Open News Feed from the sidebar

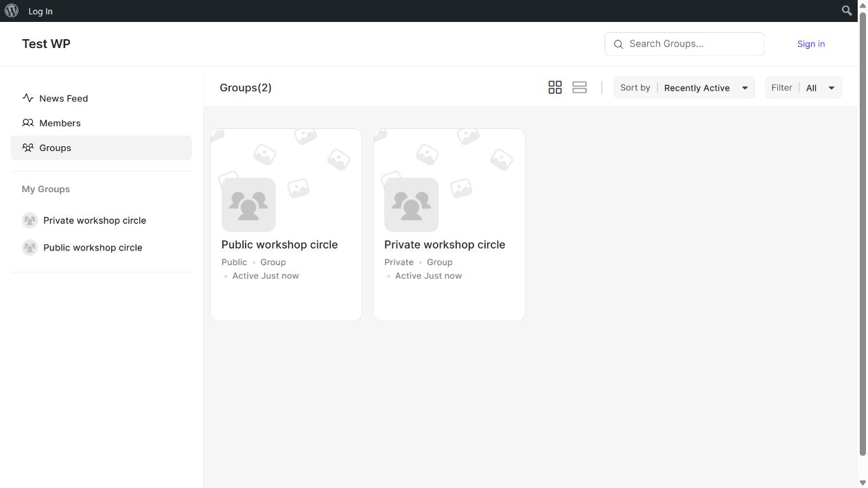[x=102, y=98]
